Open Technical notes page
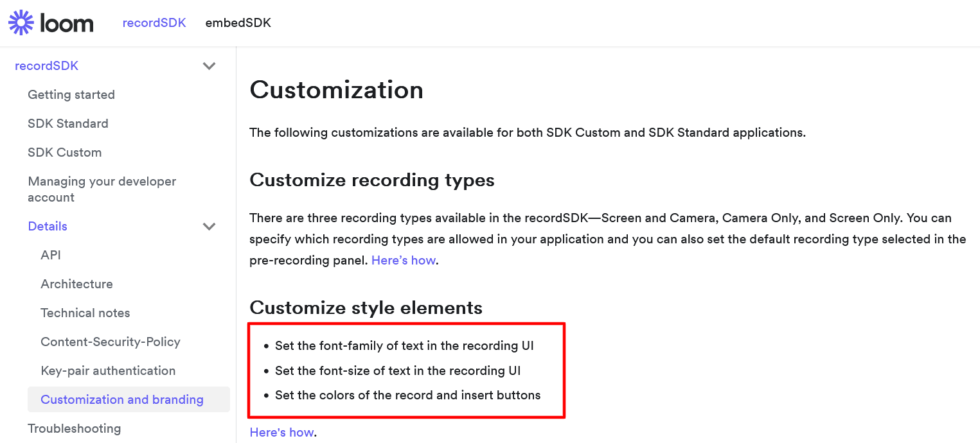Screen dimensions: 980x443 85,313
